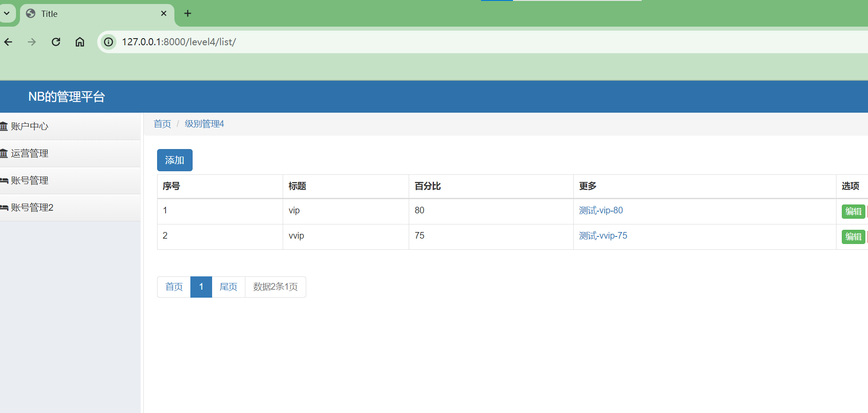The image size is (868, 413).
Task: Open the 测试-vip-80 link
Action: coord(601,210)
